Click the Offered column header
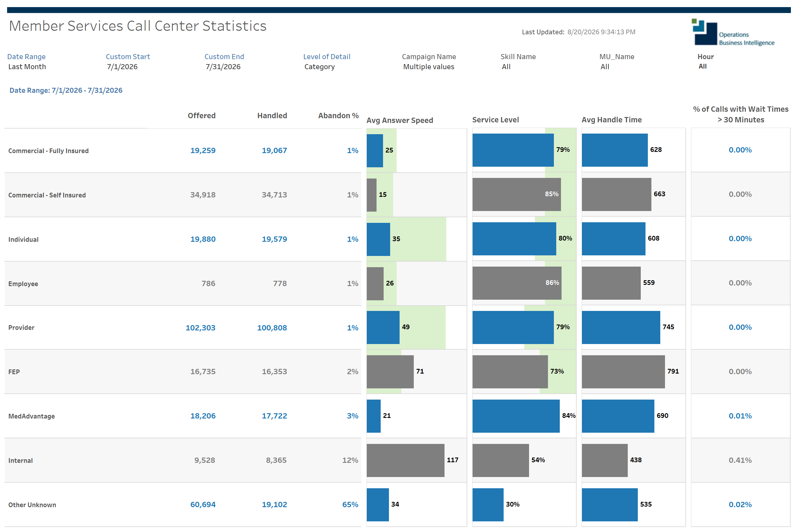798x532 pixels. tap(202, 116)
